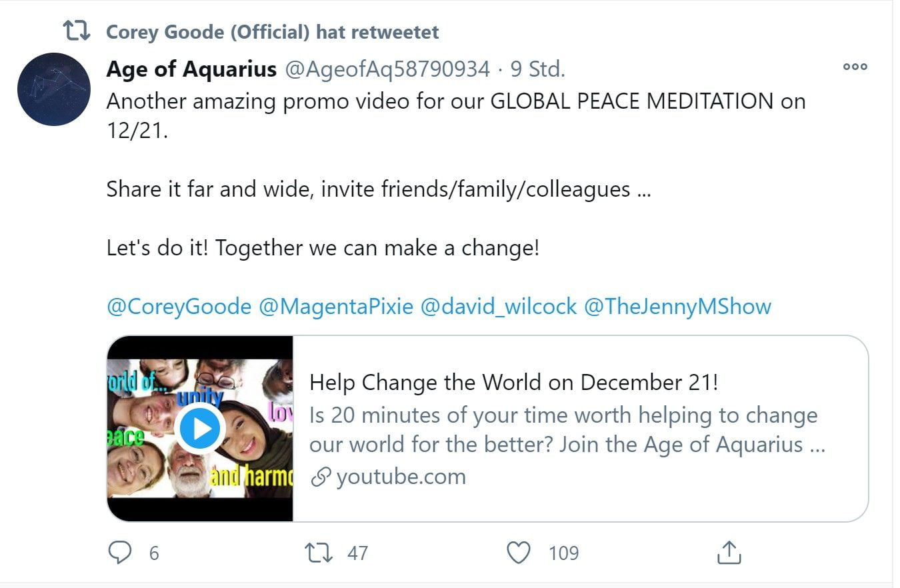Viewport: 900px width, 588px height.
Task: Open the Age of Aquarius profile avatar
Action: pyautogui.click(x=53, y=89)
